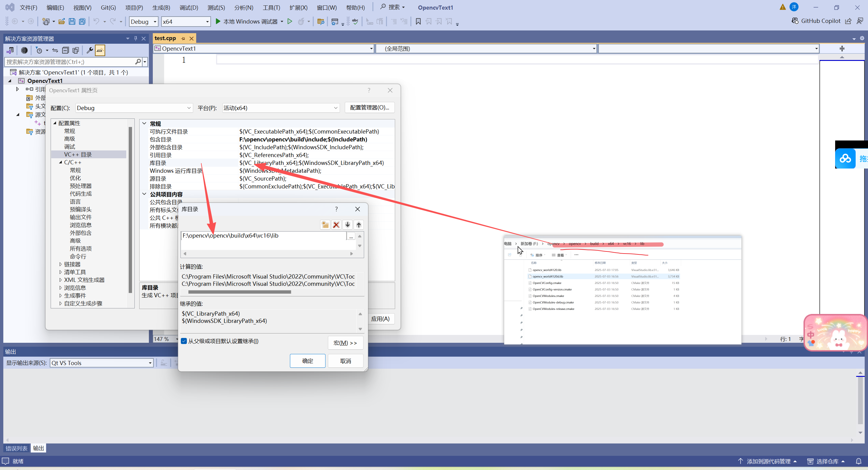Click the notification bell in status bar
Image resolution: width=868 pixels, height=470 pixels.
[859, 461]
